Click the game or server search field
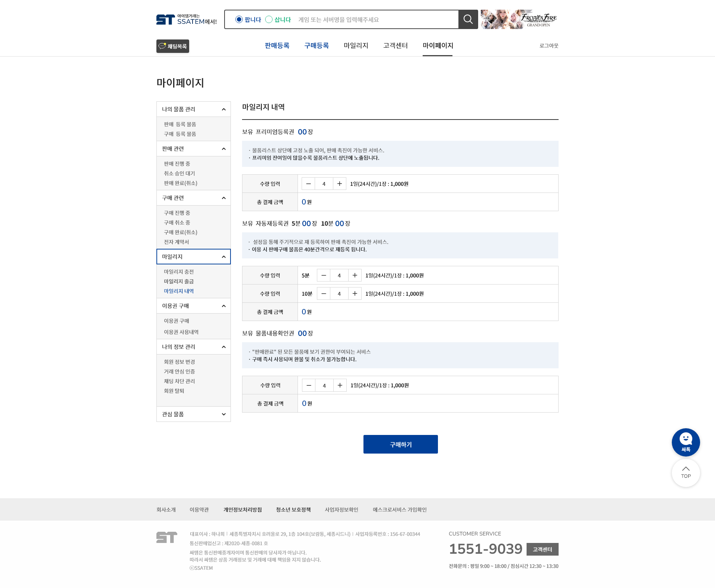The width and height of the screenshot is (715, 588). pyautogui.click(x=375, y=19)
